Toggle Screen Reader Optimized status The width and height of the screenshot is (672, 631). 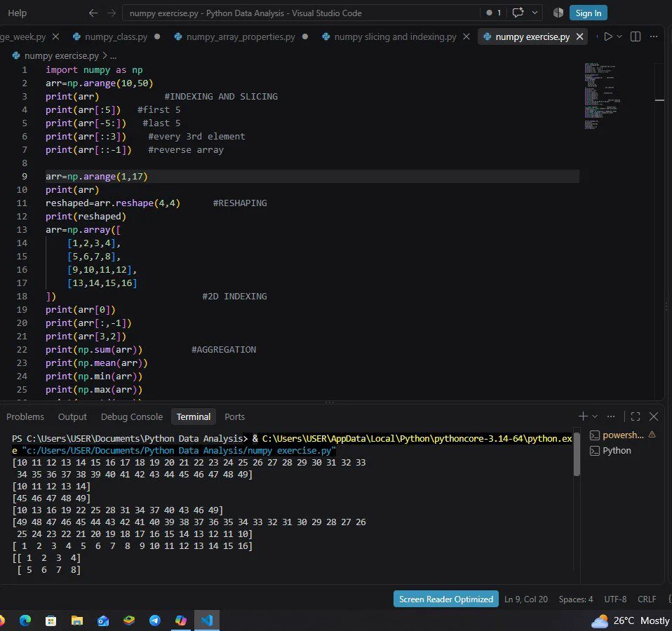[x=445, y=599]
